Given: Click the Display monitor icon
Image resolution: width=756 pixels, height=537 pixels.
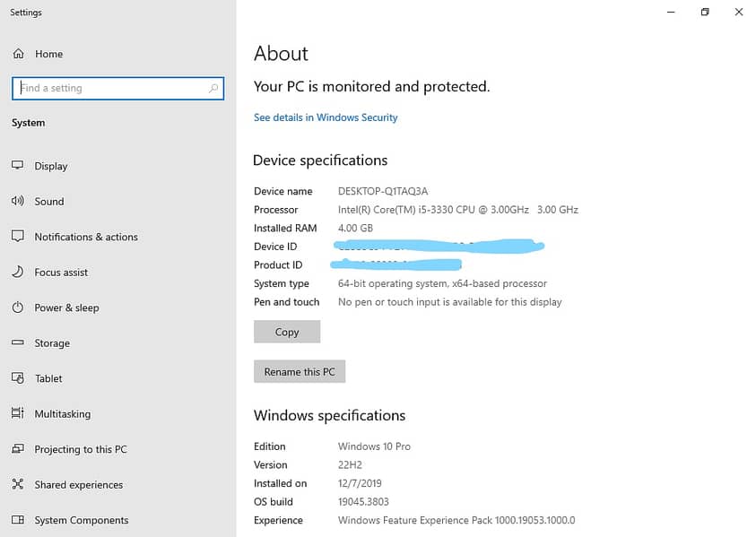Looking at the screenshot, I should point(17,165).
